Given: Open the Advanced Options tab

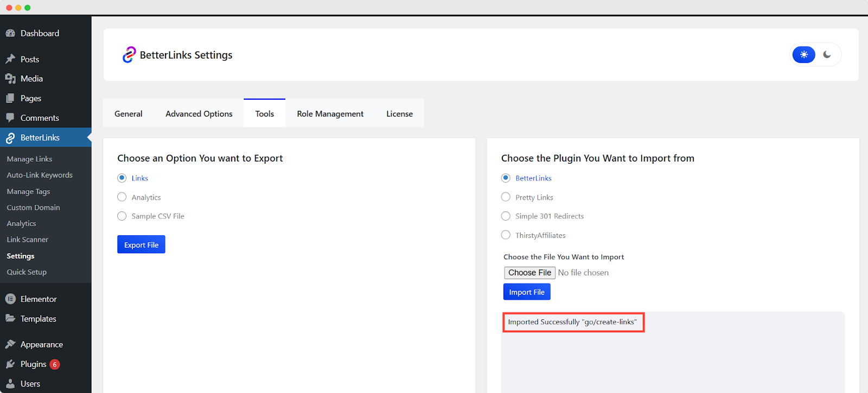Looking at the screenshot, I should (199, 114).
